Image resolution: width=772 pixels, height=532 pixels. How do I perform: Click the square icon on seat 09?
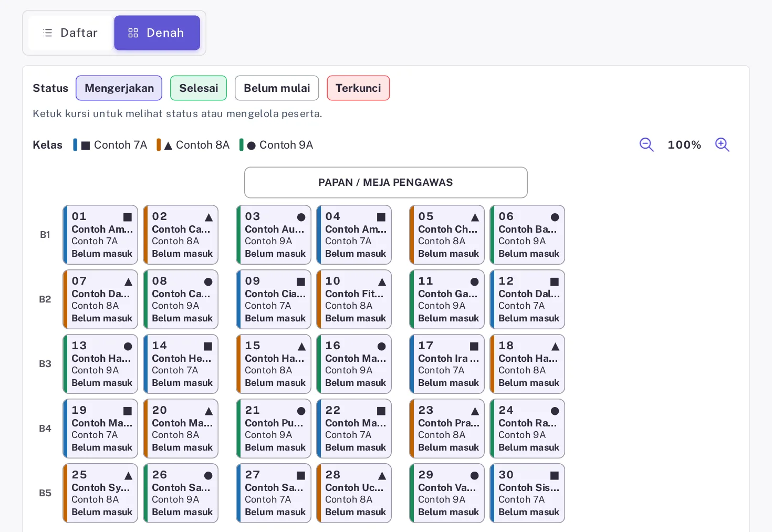[x=301, y=282]
